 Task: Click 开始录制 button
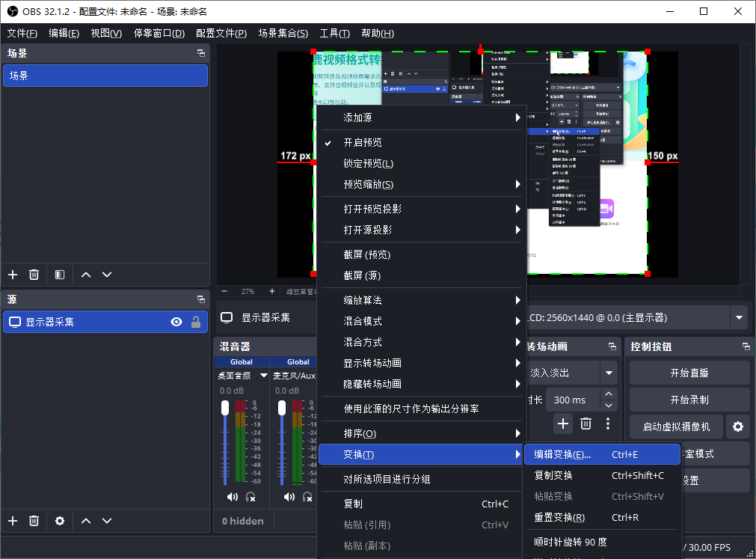(689, 400)
